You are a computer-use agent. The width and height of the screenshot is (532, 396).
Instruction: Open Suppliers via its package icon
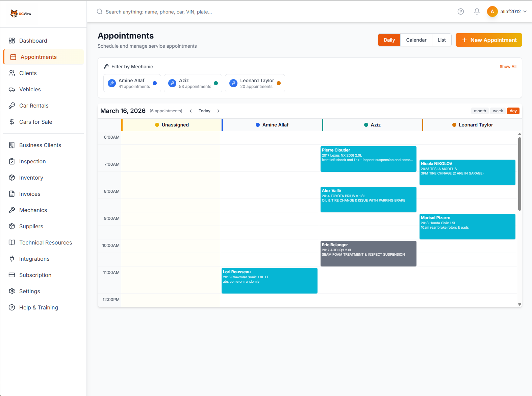pos(12,226)
